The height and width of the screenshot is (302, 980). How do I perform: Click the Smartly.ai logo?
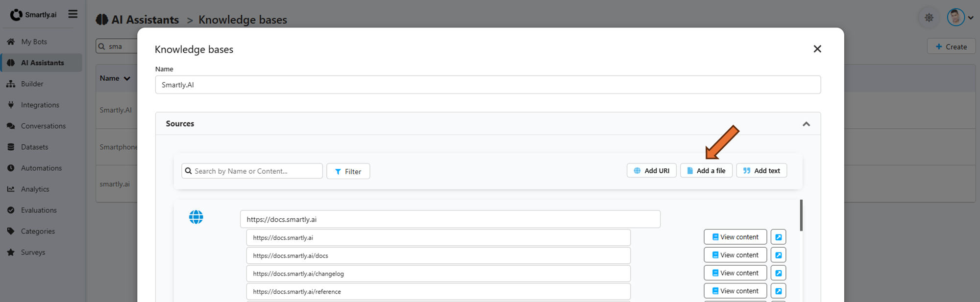(x=33, y=15)
